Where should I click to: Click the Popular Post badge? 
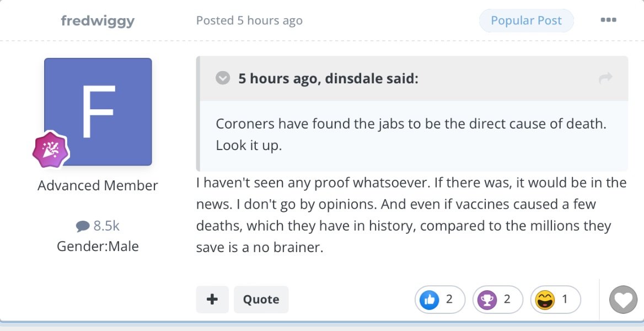click(526, 21)
